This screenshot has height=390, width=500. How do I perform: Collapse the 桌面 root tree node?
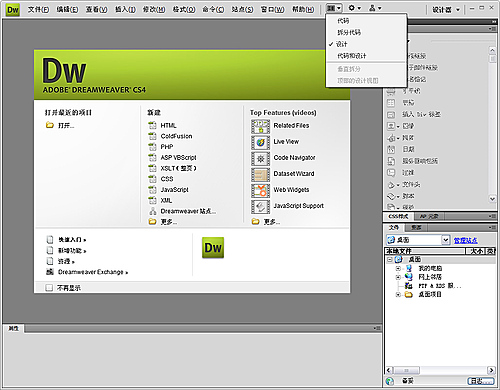click(389, 259)
